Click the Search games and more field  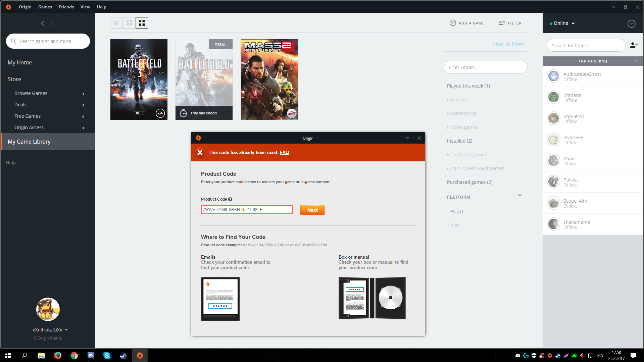[x=48, y=41]
